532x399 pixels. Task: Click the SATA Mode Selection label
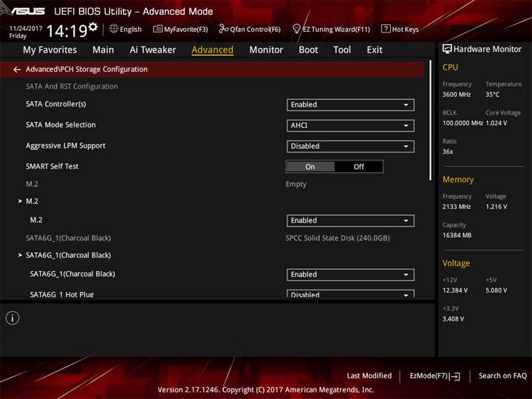click(x=61, y=125)
